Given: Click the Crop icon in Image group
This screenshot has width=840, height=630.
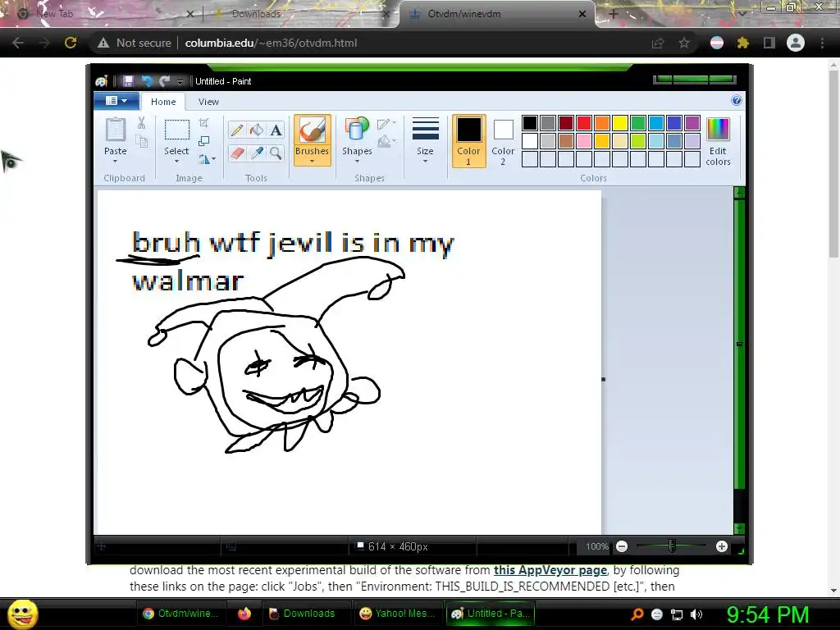Looking at the screenshot, I should pos(204,123).
